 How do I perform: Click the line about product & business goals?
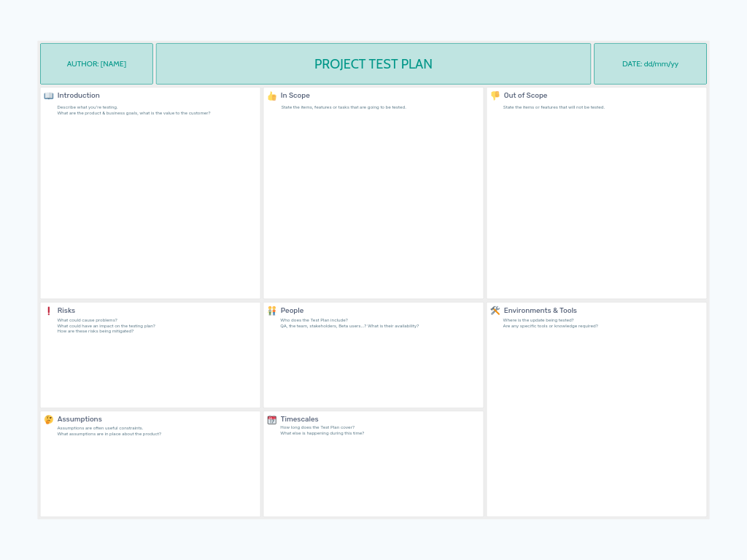point(134,113)
